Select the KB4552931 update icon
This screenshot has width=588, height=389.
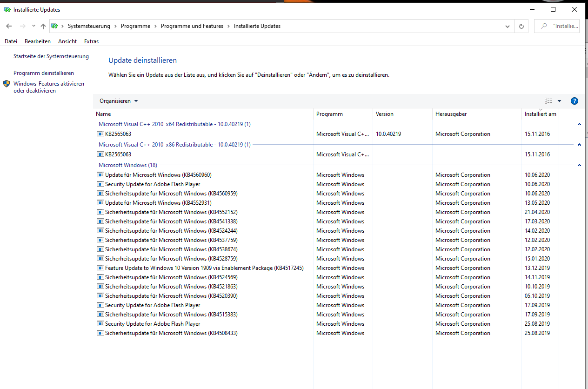tap(100, 203)
